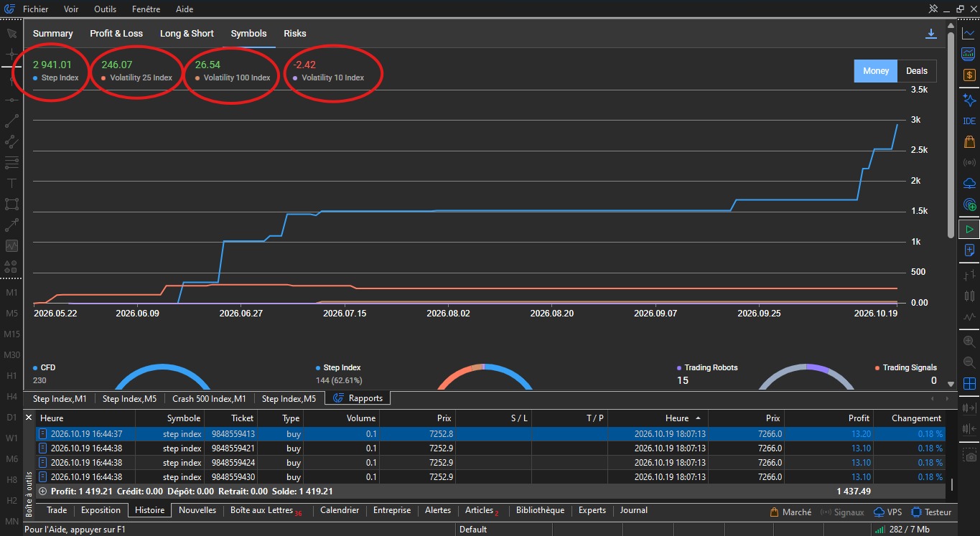Open the Fichier menu
980x536 pixels.
click(36, 9)
